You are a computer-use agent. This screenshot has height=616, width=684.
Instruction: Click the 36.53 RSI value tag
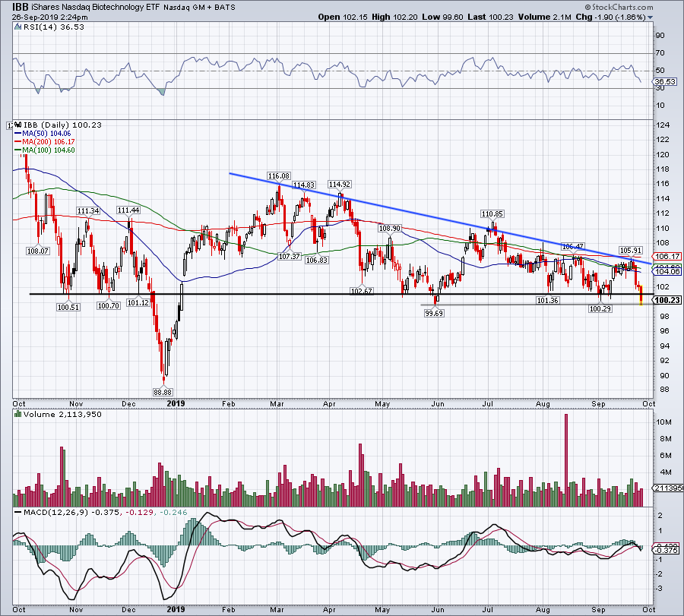(x=665, y=81)
